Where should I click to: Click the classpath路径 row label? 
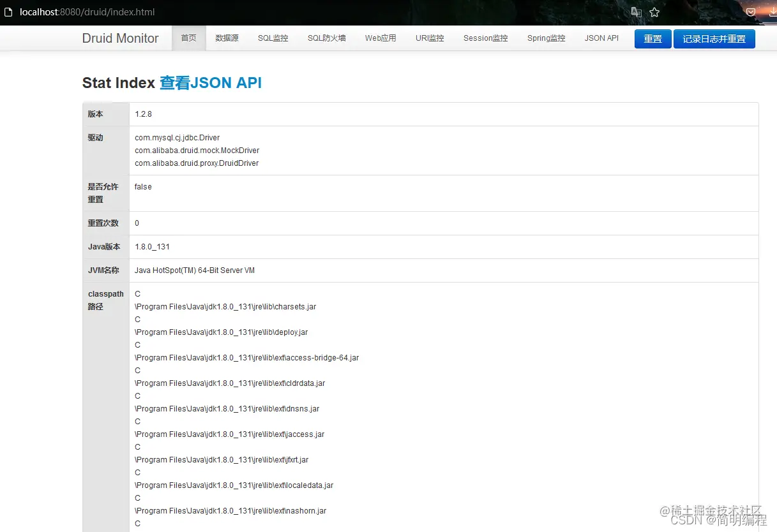tap(106, 300)
